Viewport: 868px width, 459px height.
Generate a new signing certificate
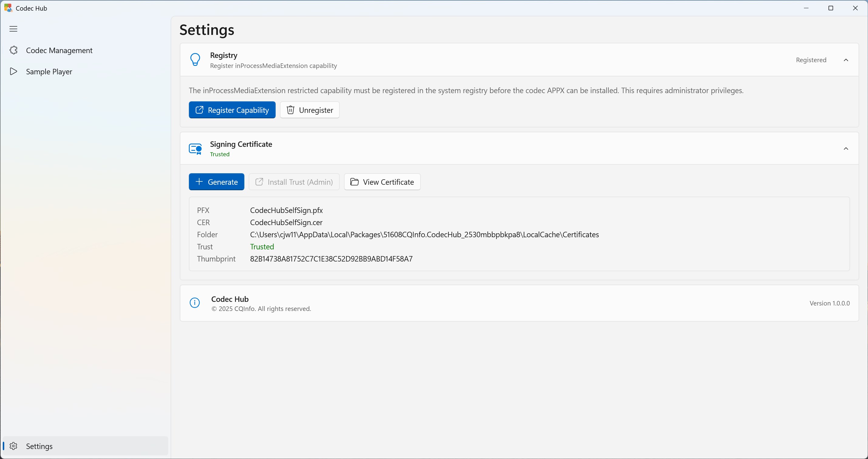coord(216,182)
